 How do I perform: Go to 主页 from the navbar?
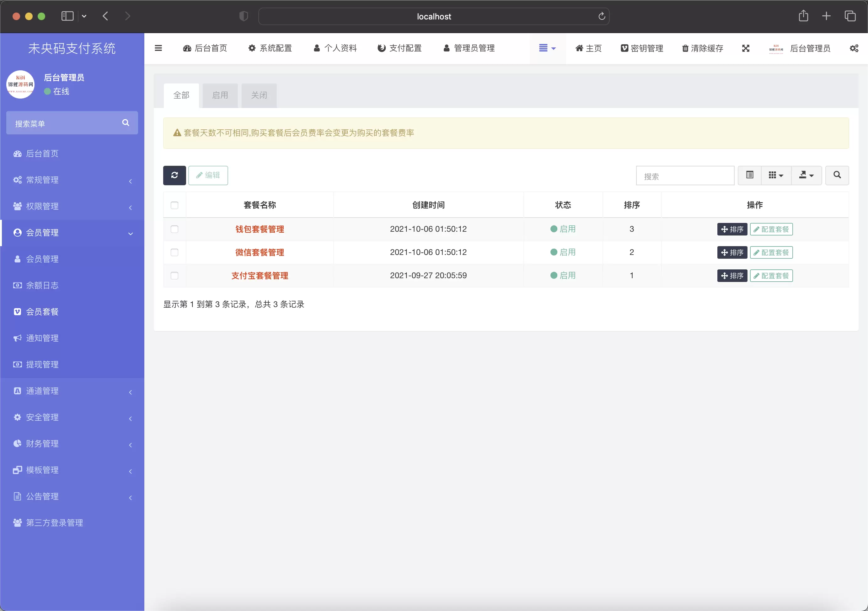click(x=588, y=48)
